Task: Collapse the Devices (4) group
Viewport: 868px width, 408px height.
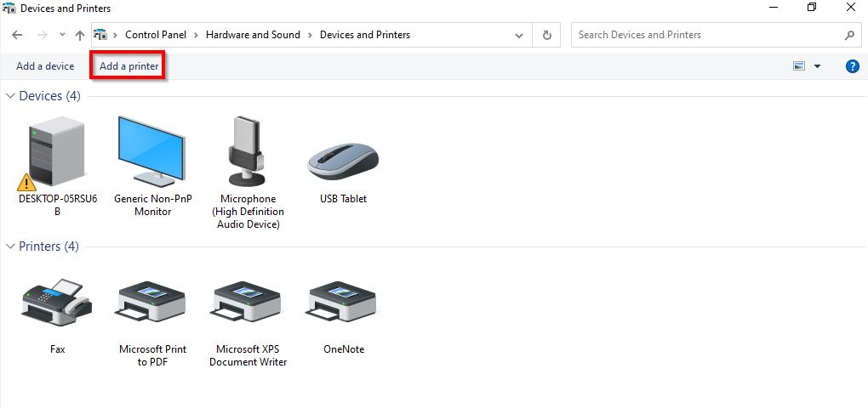Action: (x=11, y=97)
